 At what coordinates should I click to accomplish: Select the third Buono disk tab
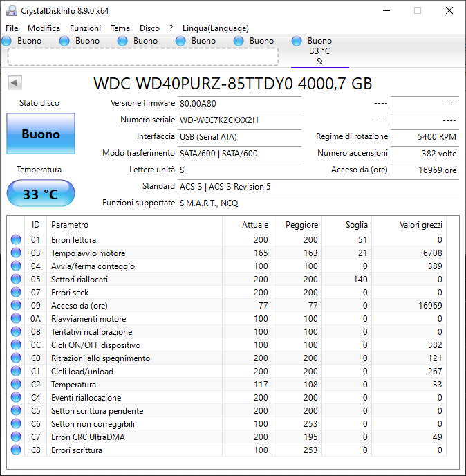point(139,41)
